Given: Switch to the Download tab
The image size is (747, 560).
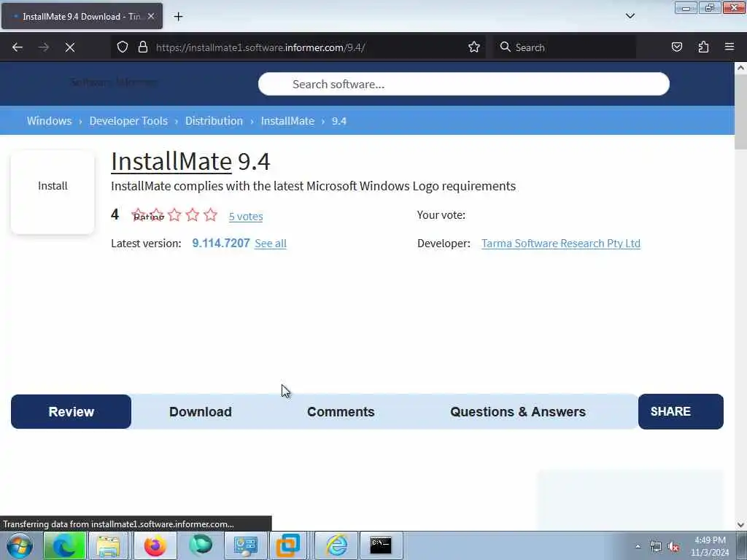Looking at the screenshot, I should pos(201,412).
